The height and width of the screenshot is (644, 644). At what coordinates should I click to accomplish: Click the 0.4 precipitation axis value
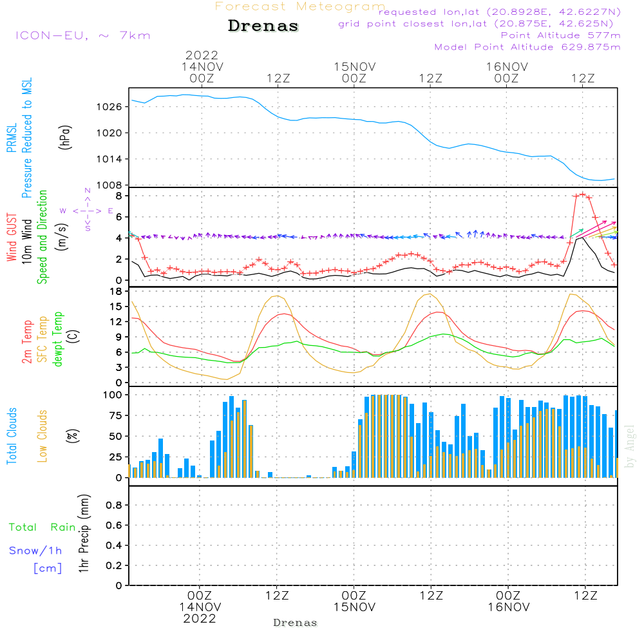(114, 546)
